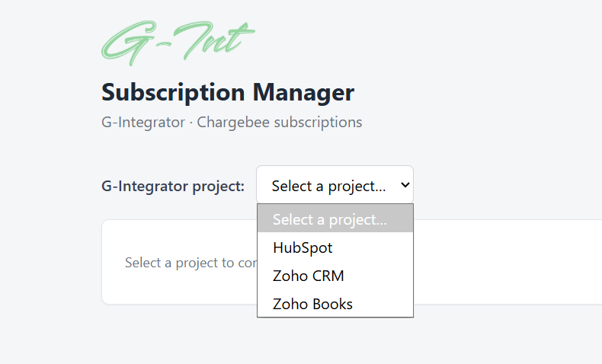Click the dropdown chevron arrow
The width and height of the screenshot is (602, 364).
pyautogui.click(x=405, y=185)
